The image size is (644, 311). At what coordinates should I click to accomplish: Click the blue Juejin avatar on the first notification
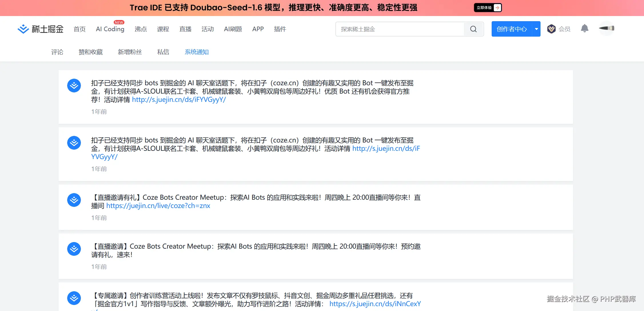(x=74, y=85)
